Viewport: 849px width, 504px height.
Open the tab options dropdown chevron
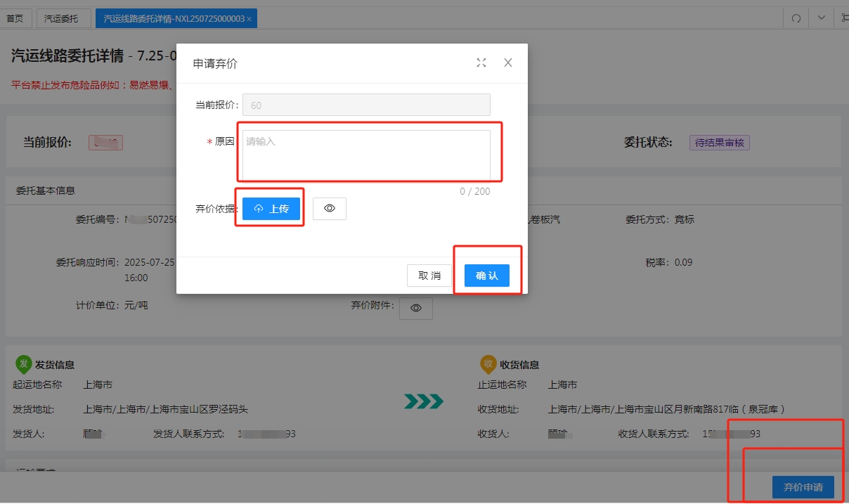[x=821, y=18]
